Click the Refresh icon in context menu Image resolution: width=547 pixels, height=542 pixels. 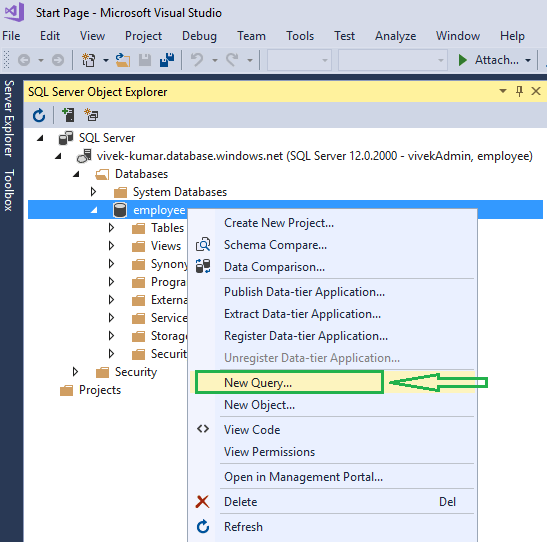pos(203,526)
